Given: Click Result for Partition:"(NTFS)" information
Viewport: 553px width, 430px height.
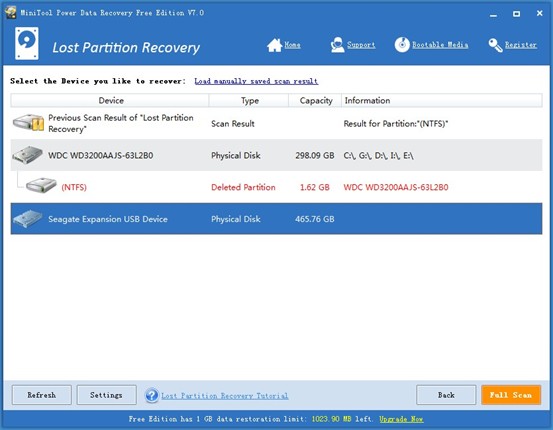Looking at the screenshot, I should coord(396,124).
